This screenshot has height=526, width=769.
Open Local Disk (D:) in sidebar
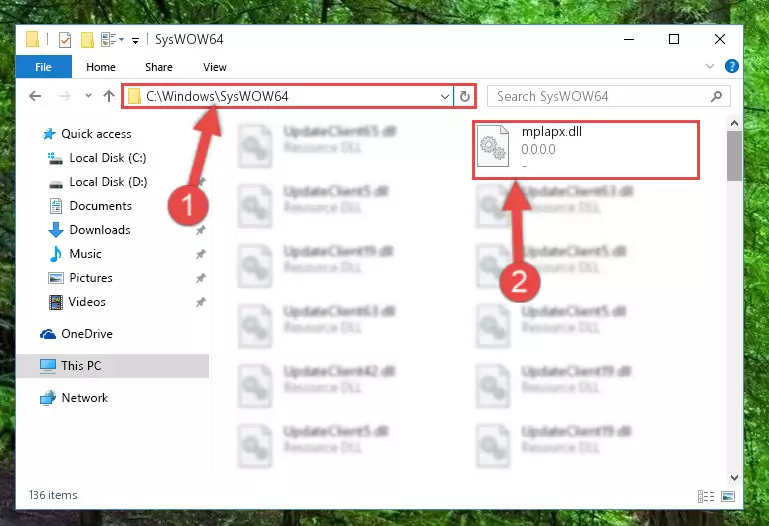click(108, 182)
